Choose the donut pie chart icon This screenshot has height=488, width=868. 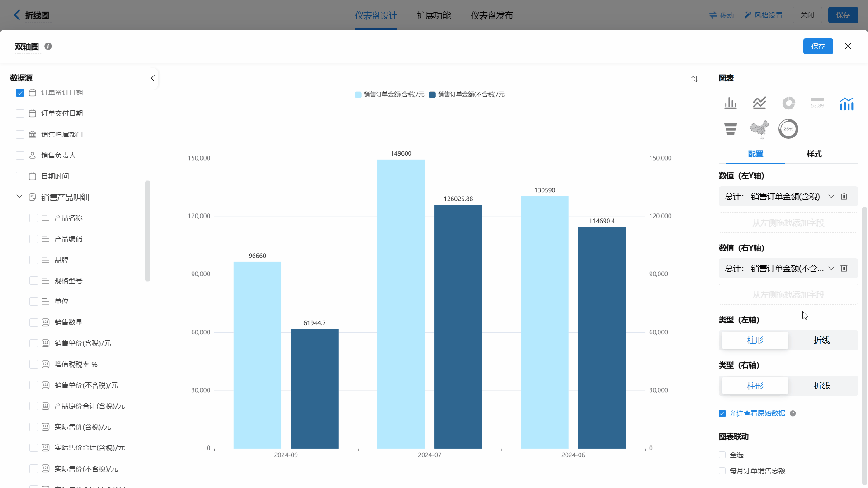[788, 104]
